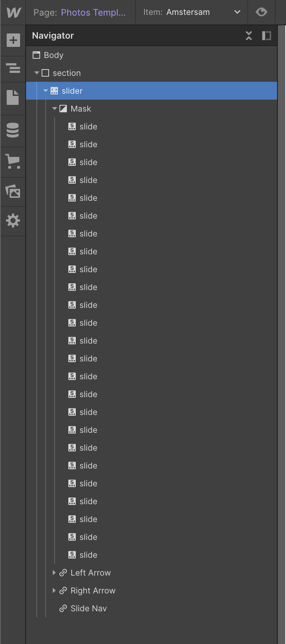Close the Navigator panel with the X icon

248,36
